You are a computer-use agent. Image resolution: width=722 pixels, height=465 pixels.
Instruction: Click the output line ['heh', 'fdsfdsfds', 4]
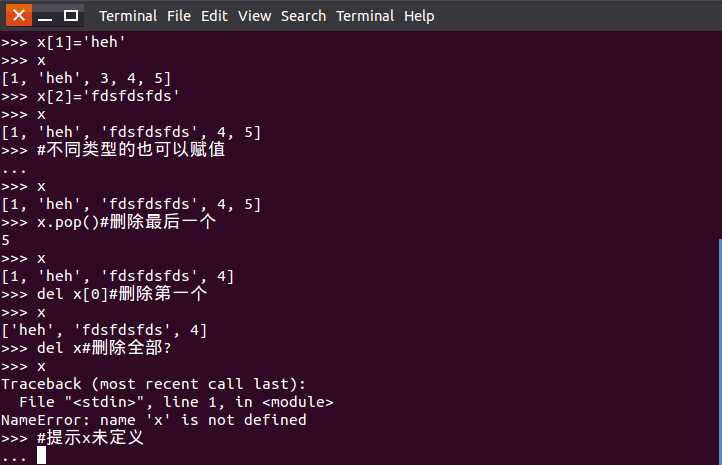[104, 330]
